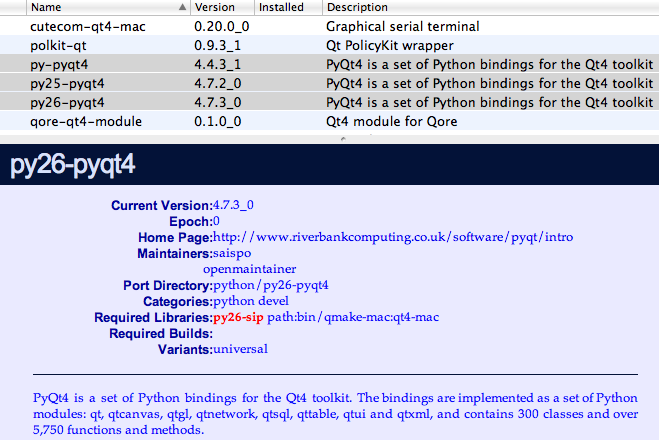Click 'Qt PolicyKit wrapper' description
The width and height of the screenshot is (659, 440).
390,45
